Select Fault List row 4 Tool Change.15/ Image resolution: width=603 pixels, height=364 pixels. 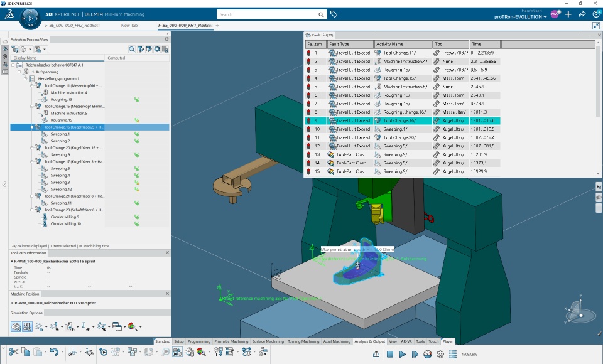403,78
